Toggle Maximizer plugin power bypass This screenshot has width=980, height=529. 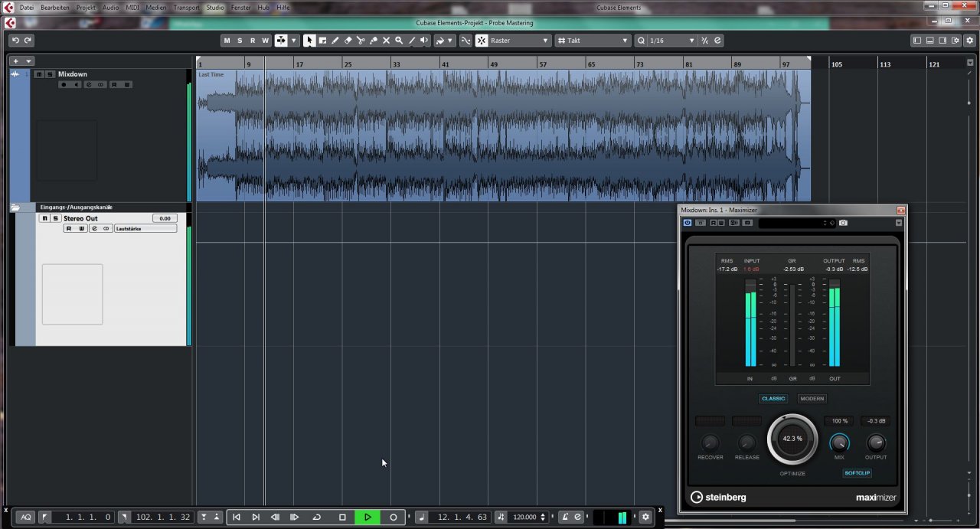tap(688, 223)
